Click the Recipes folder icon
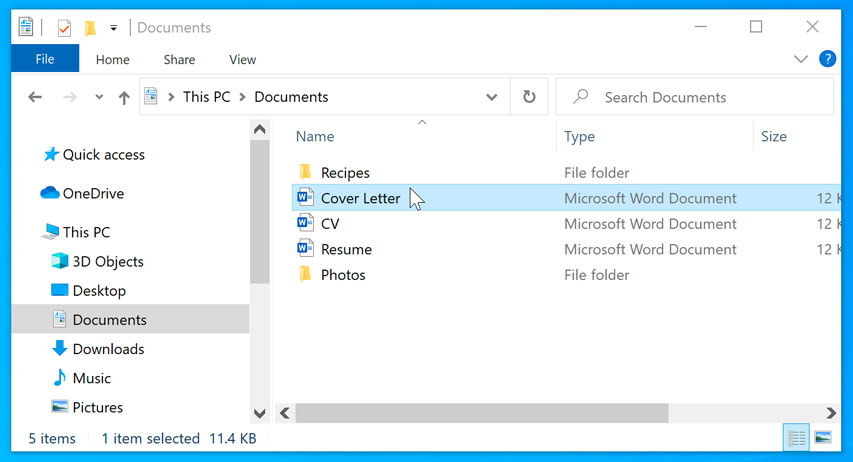Viewport: 853px width, 462px height. 305,172
